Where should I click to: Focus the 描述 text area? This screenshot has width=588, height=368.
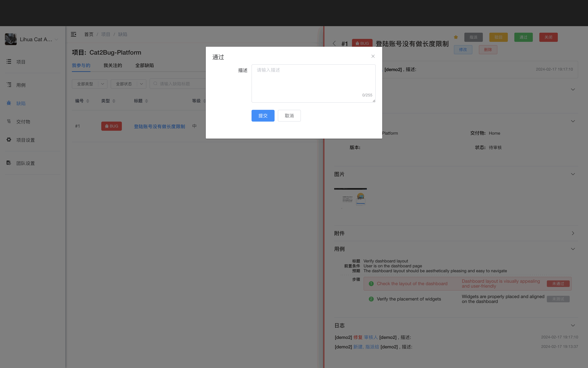(x=314, y=84)
